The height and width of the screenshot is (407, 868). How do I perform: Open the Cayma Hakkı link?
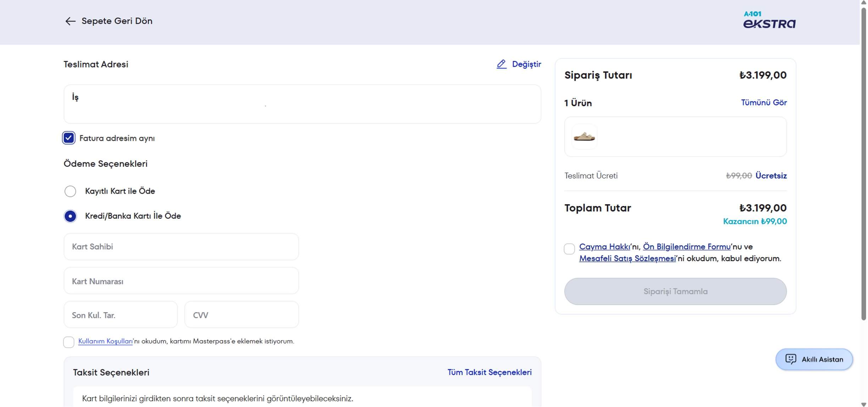(x=604, y=247)
